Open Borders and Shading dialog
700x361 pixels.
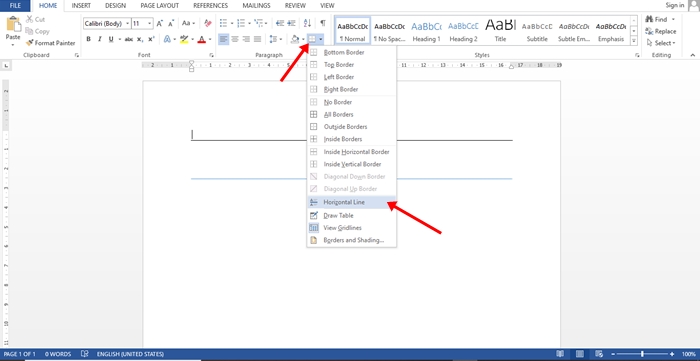point(351,240)
